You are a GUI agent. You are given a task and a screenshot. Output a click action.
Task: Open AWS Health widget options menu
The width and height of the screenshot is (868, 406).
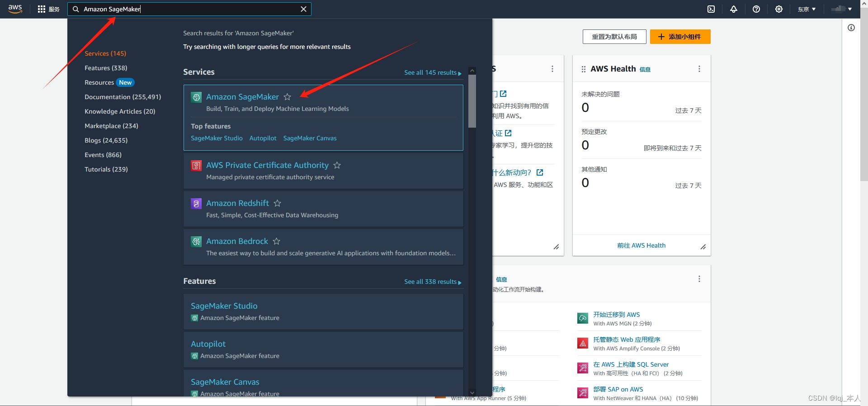pos(699,69)
